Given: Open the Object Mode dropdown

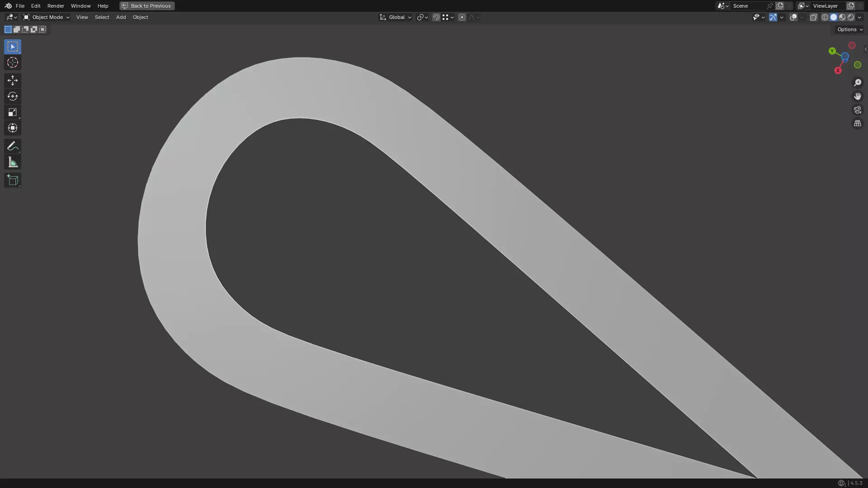Looking at the screenshot, I should coord(47,17).
